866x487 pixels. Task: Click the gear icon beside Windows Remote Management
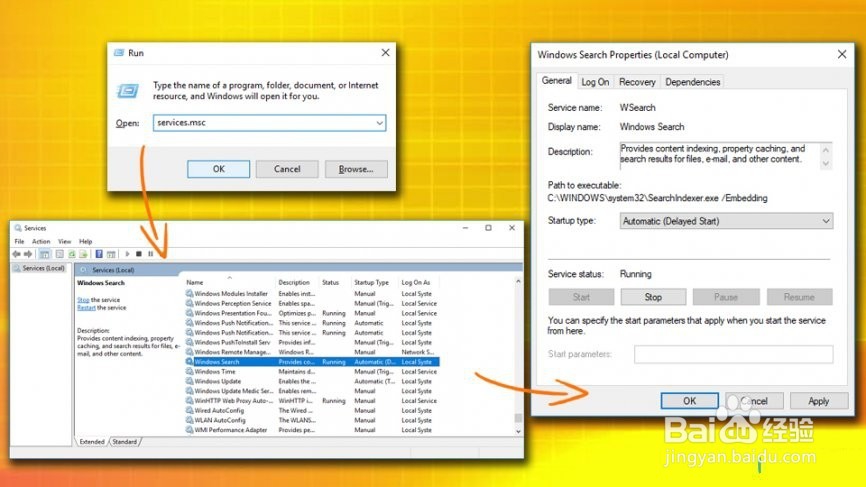(189, 352)
